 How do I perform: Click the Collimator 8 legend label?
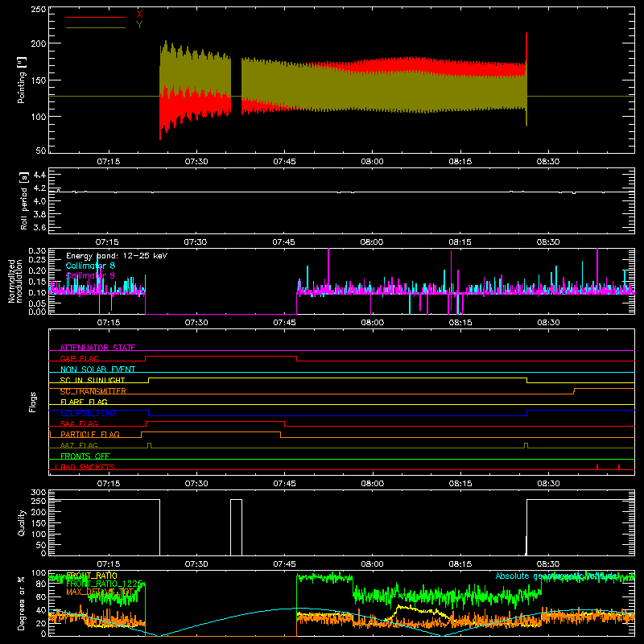point(90,266)
